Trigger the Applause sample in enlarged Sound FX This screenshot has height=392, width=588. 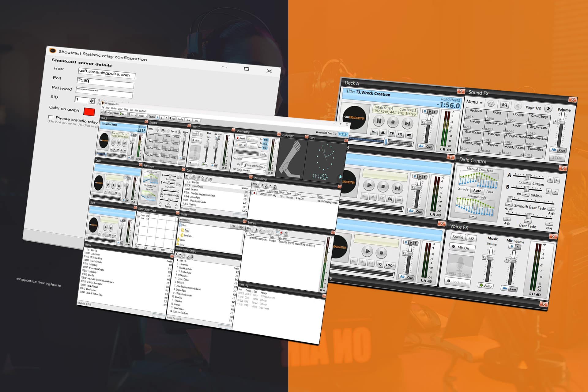click(x=475, y=113)
